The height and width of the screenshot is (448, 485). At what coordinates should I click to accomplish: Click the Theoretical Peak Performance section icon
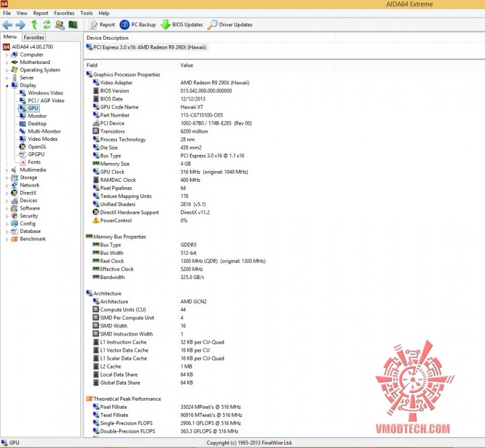(x=89, y=399)
